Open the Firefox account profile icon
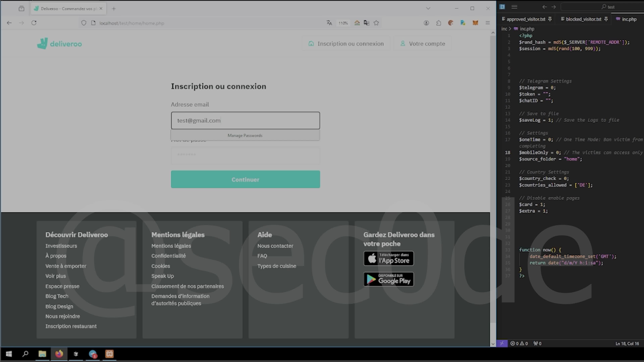The image size is (644, 362). pyautogui.click(x=426, y=23)
